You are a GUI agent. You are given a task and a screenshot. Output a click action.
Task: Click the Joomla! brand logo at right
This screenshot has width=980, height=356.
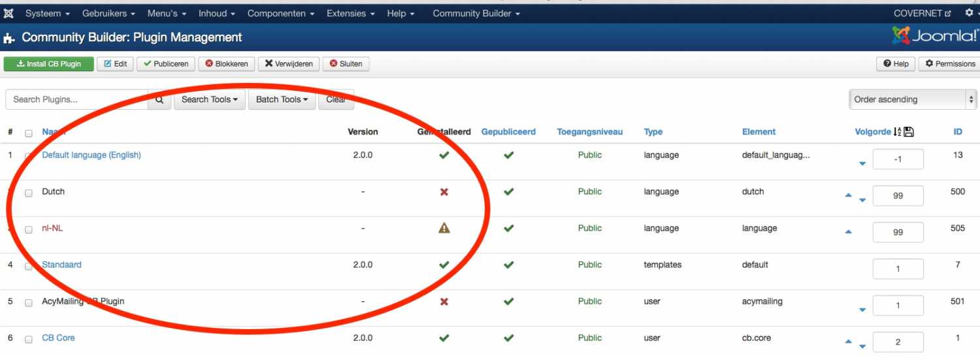(935, 36)
